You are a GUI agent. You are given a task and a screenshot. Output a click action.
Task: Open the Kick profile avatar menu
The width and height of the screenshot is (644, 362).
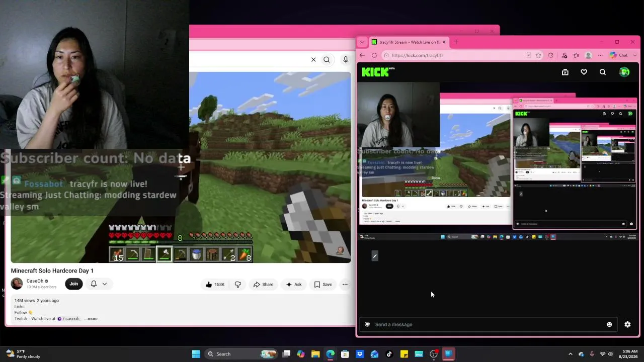point(624,72)
